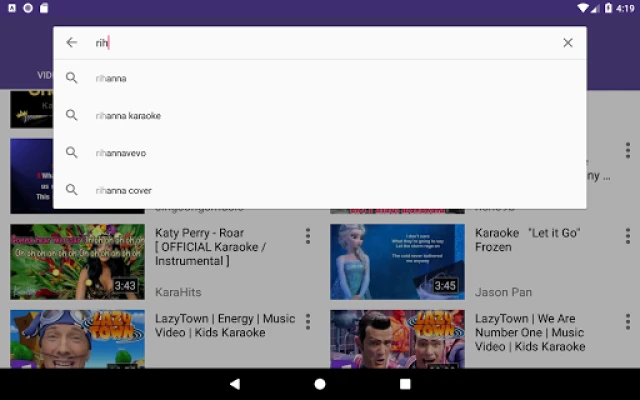Choose the 'rihanna karaoke' suggestion
This screenshot has width=640, height=400.
coord(128,116)
